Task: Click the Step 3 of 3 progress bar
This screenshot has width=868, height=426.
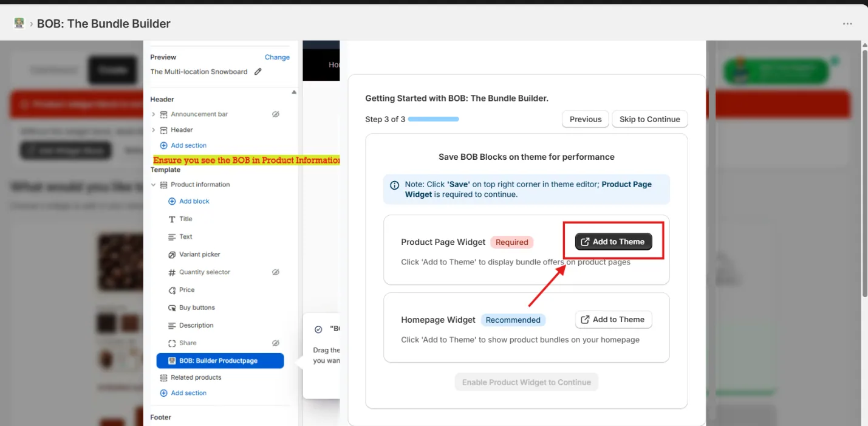Action: pyautogui.click(x=434, y=119)
